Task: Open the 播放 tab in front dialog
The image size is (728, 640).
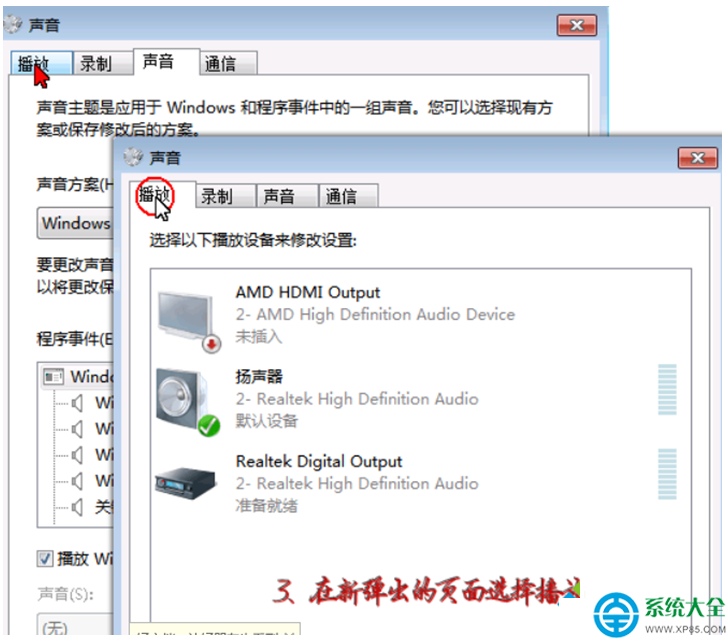Action: pyautogui.click(x=162, y=195)
